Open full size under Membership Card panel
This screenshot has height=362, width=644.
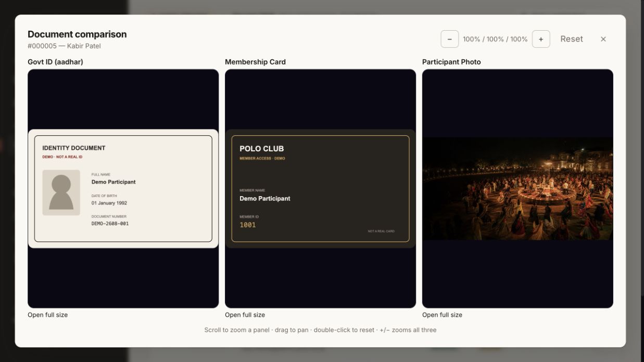pyautogui.click(x=245, y=315)
